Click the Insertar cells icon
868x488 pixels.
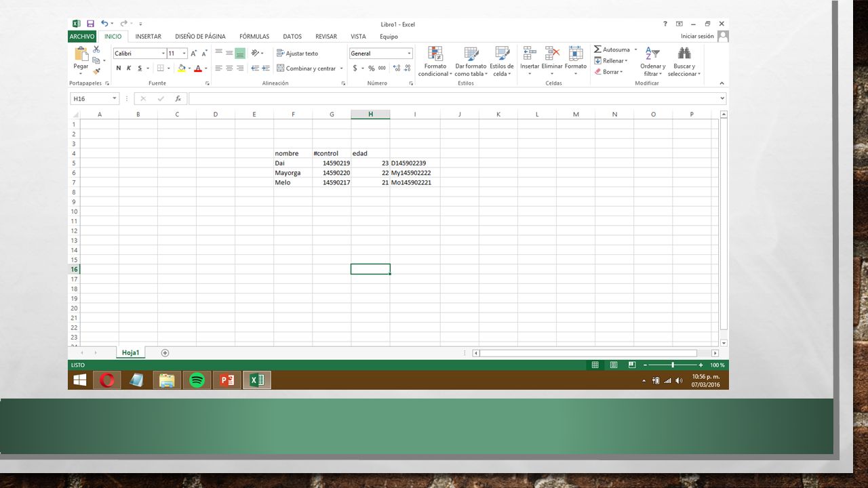pyautogui.click(x=530, y=54)
